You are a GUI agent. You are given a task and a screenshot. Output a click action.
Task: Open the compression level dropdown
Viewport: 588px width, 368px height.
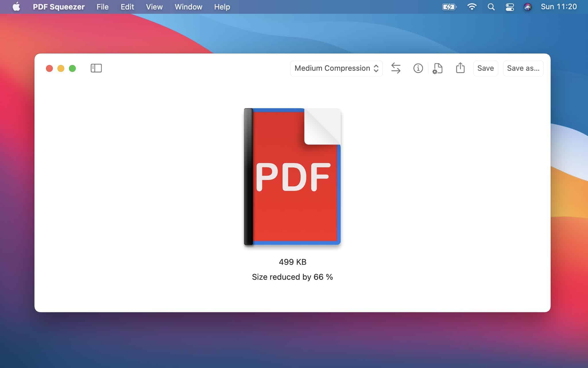click(x=336, y=68)
